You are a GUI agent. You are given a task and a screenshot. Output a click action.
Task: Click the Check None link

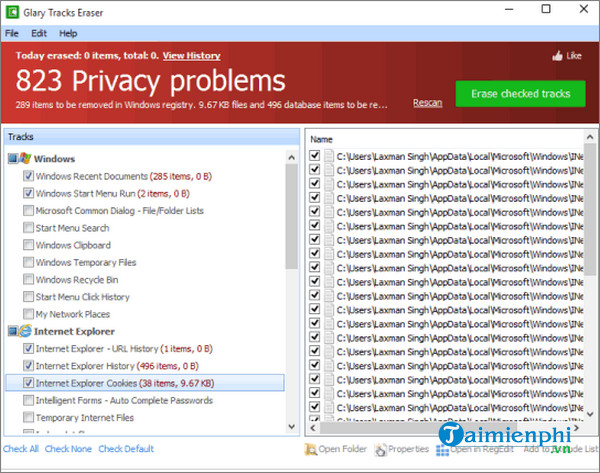[69, 449]
